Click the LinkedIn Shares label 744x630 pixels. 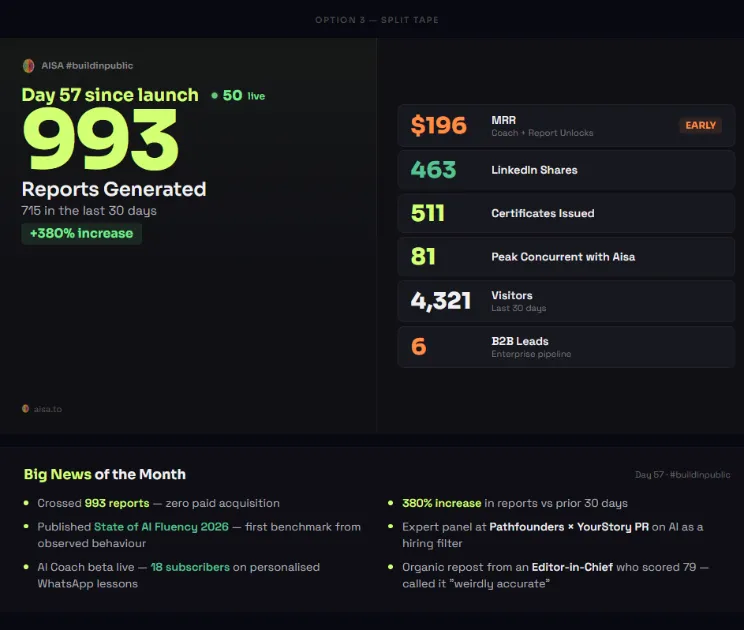pyautogui.click(x=534, y=170)
